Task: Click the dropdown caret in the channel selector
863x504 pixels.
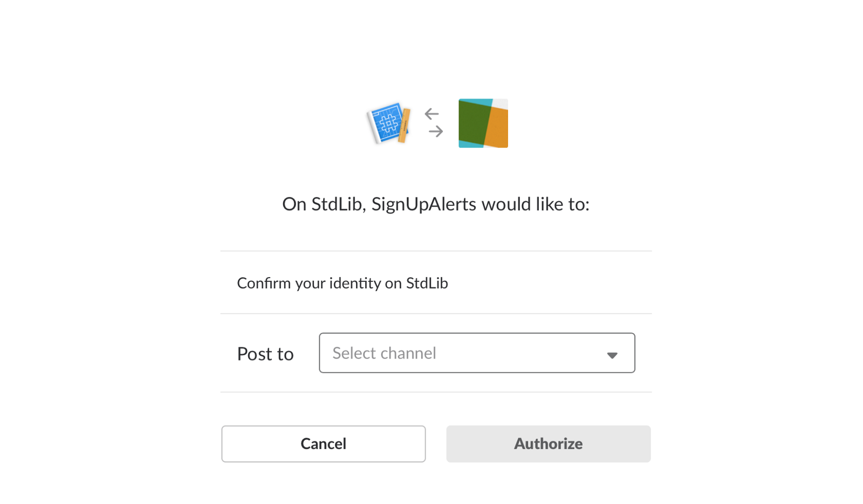Action: 612,355
